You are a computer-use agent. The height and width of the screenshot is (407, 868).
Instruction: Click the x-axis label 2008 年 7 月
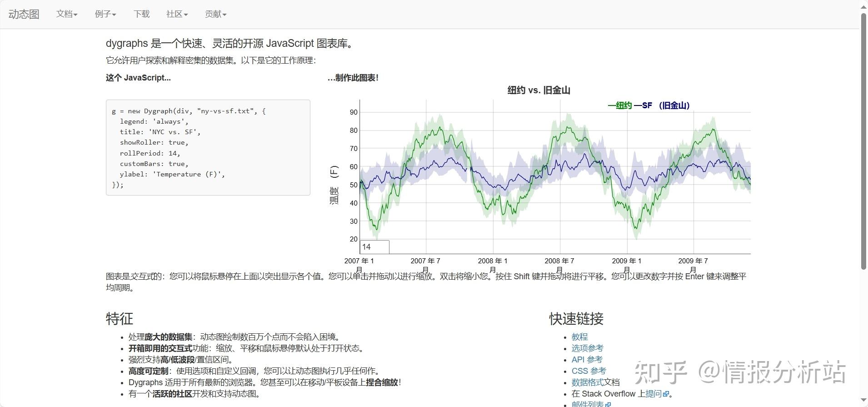(x=559, y=265)
